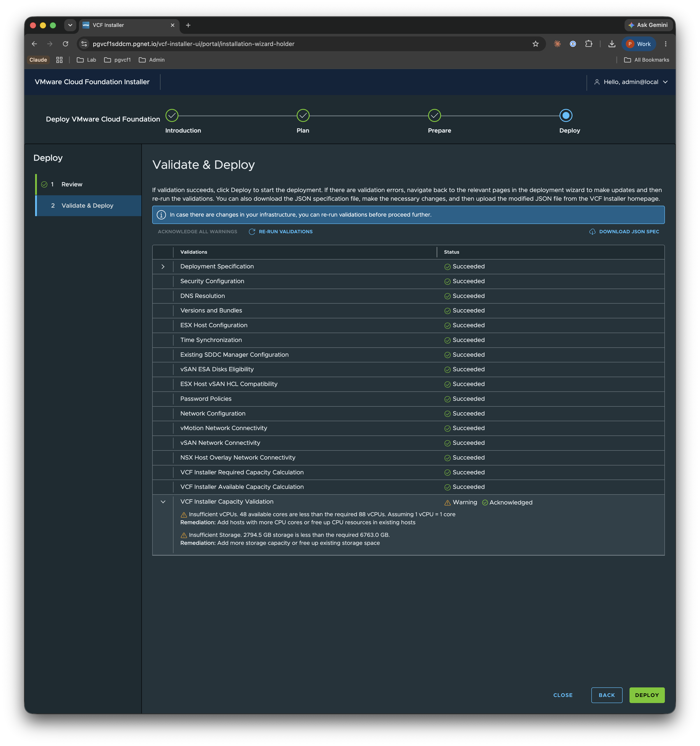
Task: Go to the Plan wizard step circle
Action: 303,116
